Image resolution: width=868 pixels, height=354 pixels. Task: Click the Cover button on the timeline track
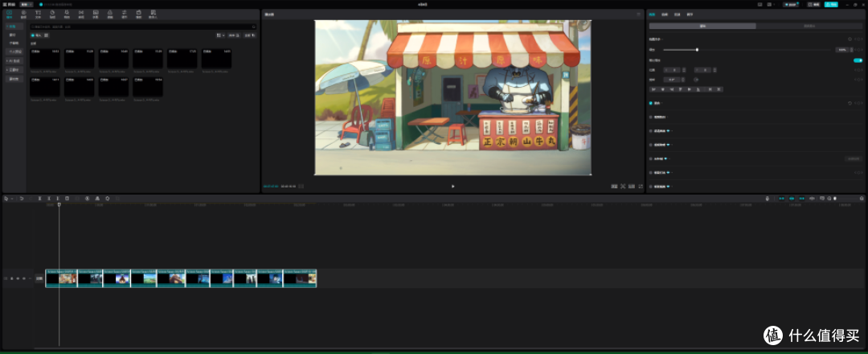coord(39,278)
